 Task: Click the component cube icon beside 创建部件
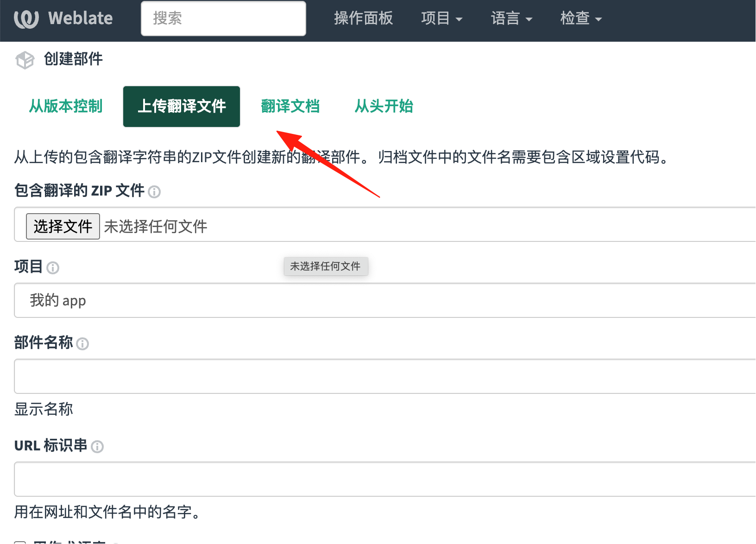25,60
